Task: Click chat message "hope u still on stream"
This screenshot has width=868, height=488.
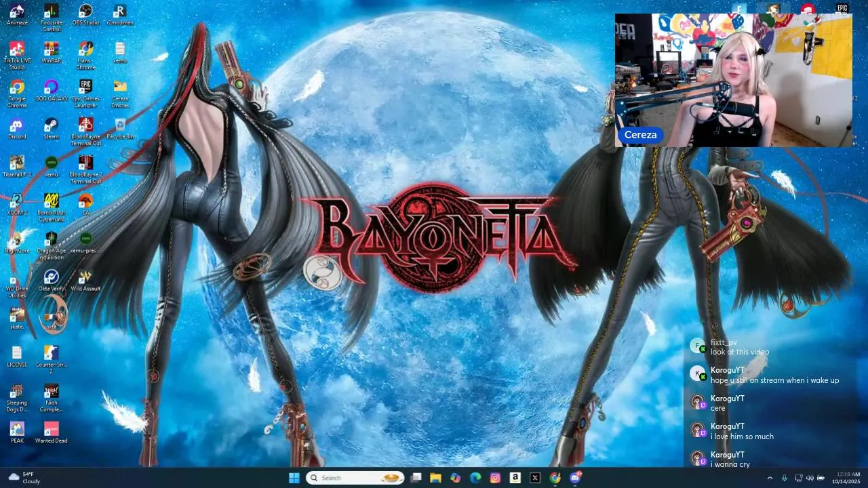Action: (x=774, y=380)
